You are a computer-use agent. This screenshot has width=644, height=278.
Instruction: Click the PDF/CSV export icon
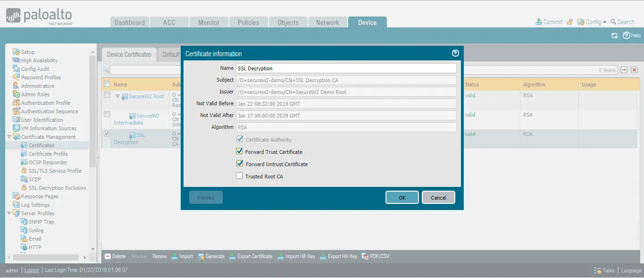coord(365,256)
